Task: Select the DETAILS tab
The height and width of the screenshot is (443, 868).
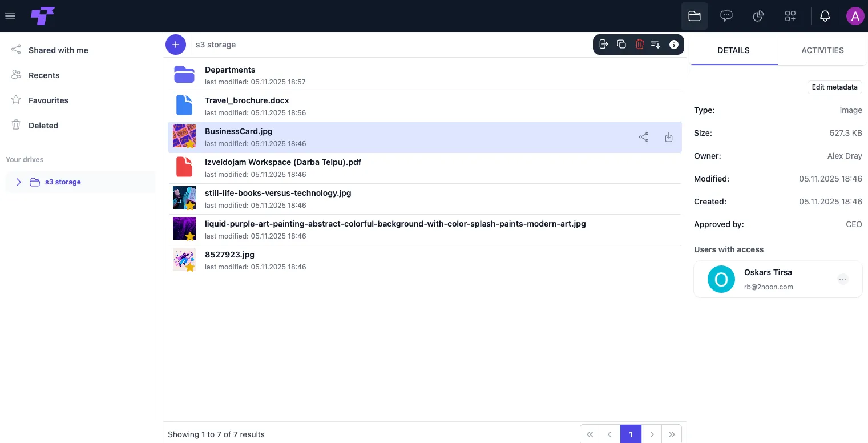Action: click(733, 50)
